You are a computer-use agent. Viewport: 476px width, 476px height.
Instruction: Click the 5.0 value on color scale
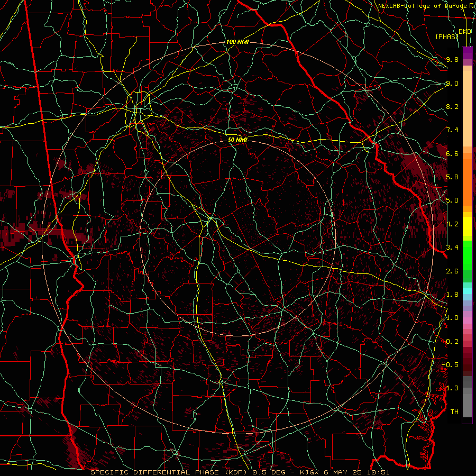coord(452,200)
